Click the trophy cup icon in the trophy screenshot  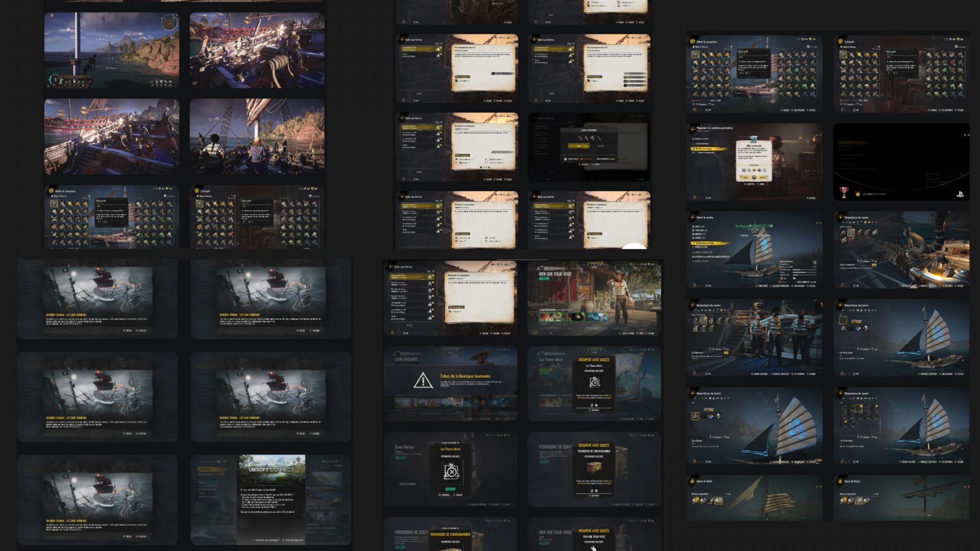(844, 192)
